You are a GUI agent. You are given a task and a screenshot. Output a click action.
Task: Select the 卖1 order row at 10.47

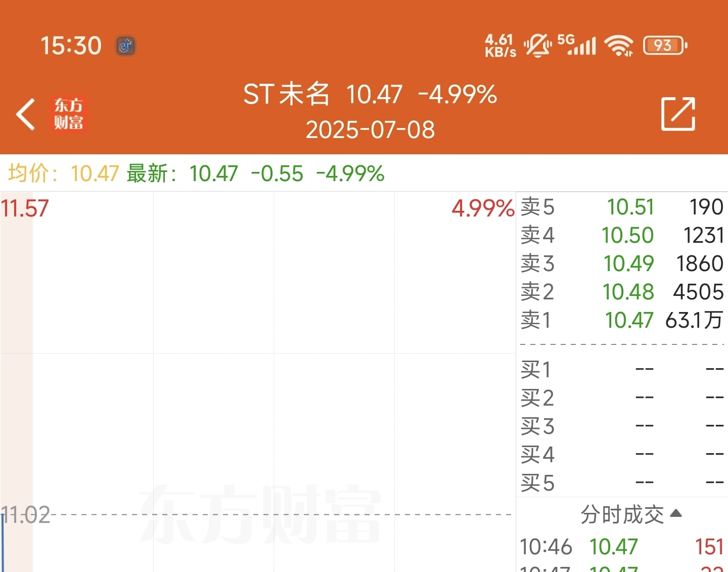622,320
